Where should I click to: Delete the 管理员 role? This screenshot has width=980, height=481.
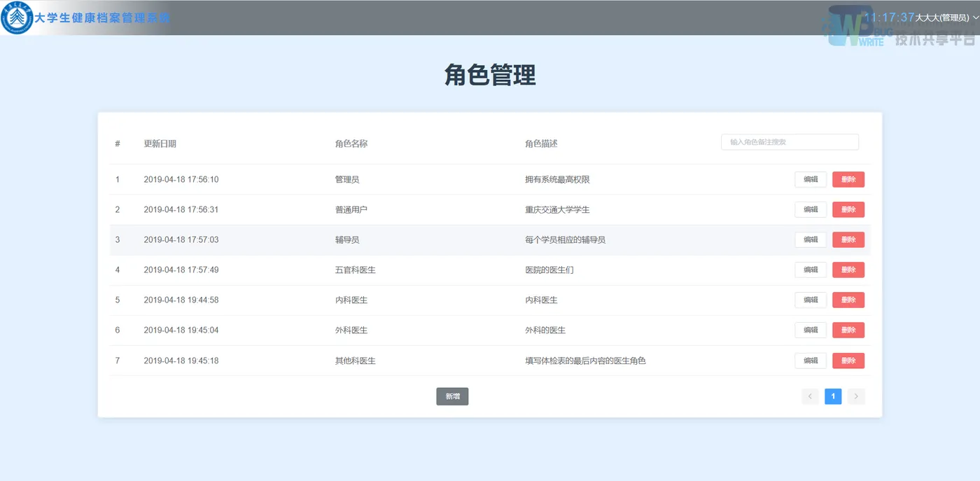[848, 179]
